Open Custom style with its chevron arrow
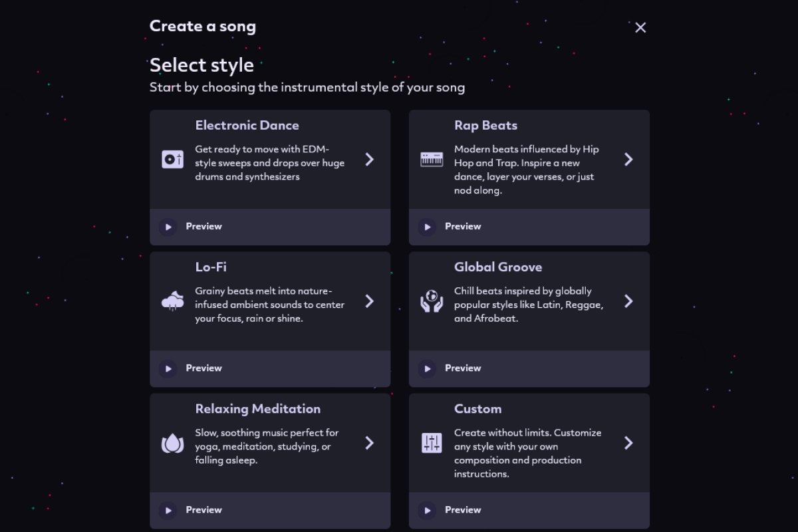798x532 pixels. [628, 443]
